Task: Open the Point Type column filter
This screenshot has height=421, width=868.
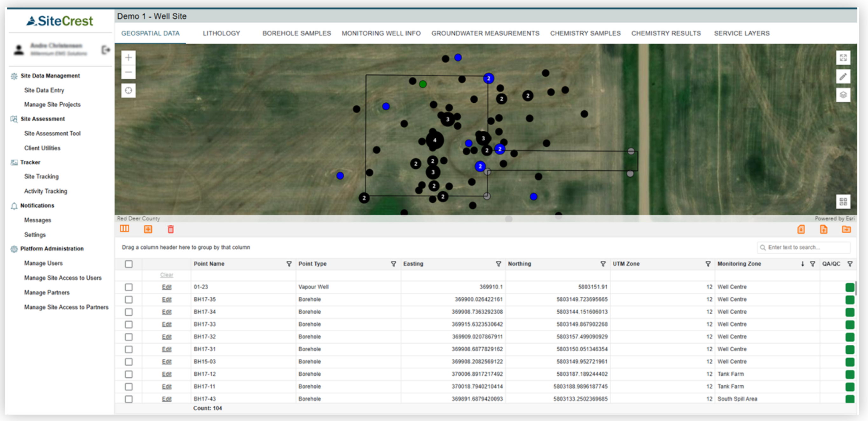Action: [x=394, y=264]
